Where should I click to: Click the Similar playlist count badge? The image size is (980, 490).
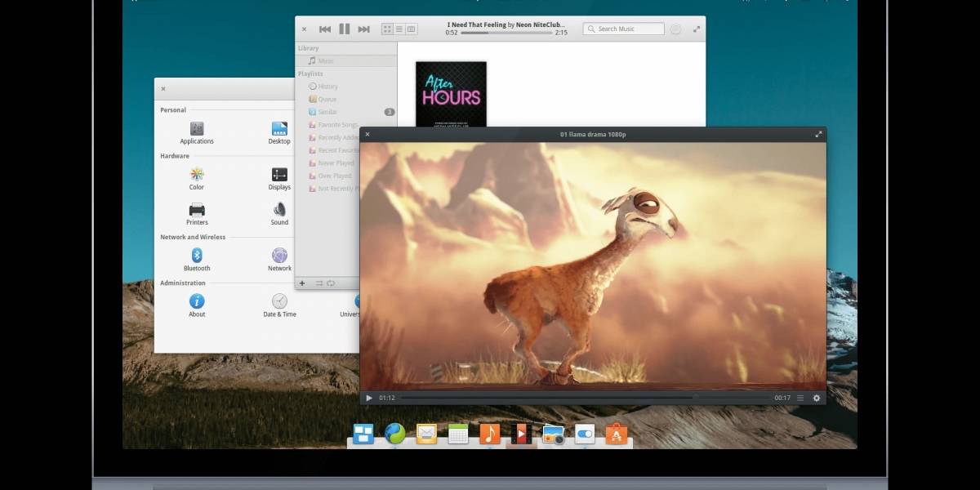pos(390,112)
